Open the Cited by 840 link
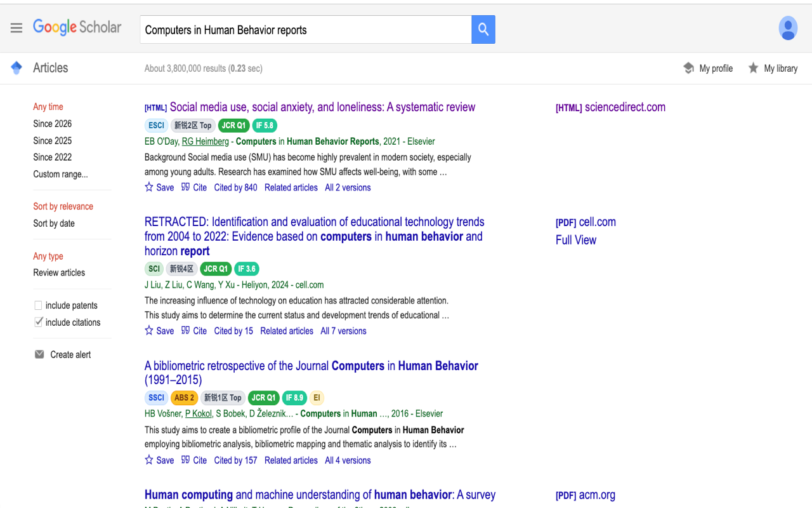812x508 pixels. click(x=236, y=187)
